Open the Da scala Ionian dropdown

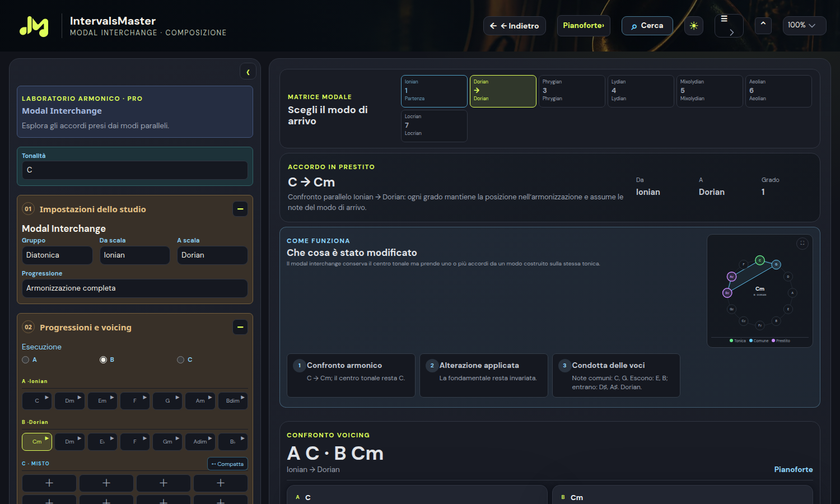tap(134, 255)
